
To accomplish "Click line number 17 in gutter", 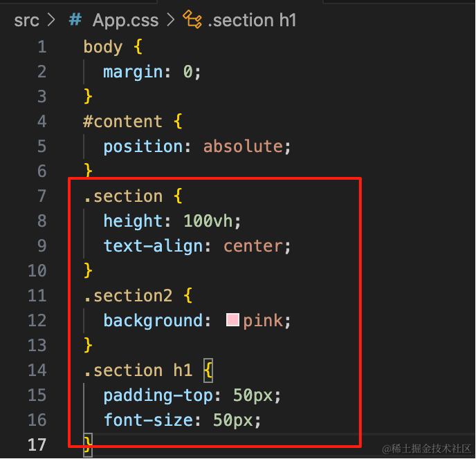I will coord(37,444).
